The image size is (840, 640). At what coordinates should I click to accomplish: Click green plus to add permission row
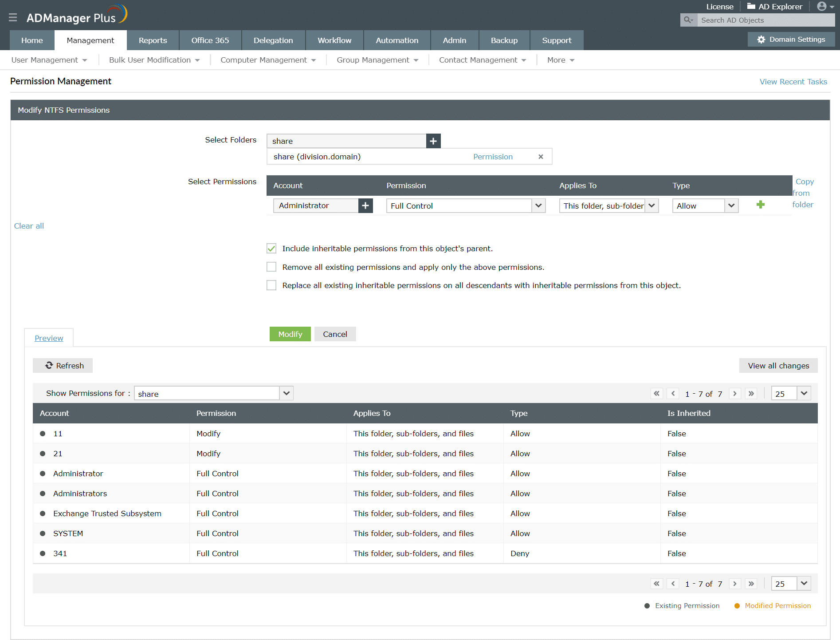tap(761, 205)
